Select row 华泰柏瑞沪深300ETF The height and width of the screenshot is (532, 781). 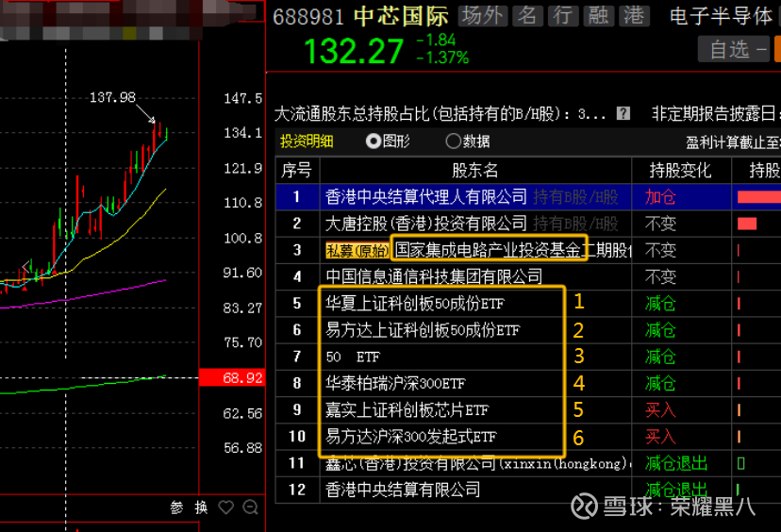point(528,383)
